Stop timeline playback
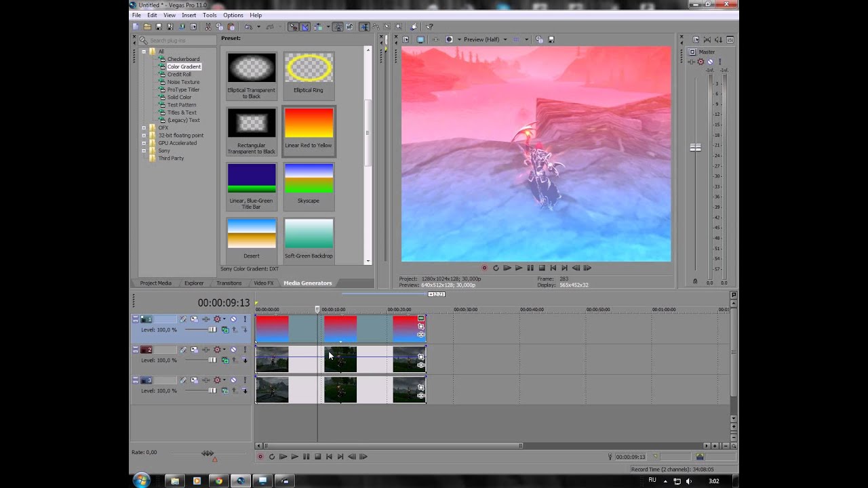This screenshot has height=488, width=868. point(317,457)
